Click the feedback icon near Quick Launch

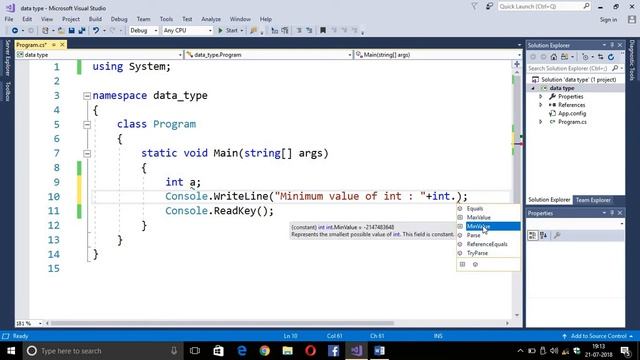click(489, 7)
